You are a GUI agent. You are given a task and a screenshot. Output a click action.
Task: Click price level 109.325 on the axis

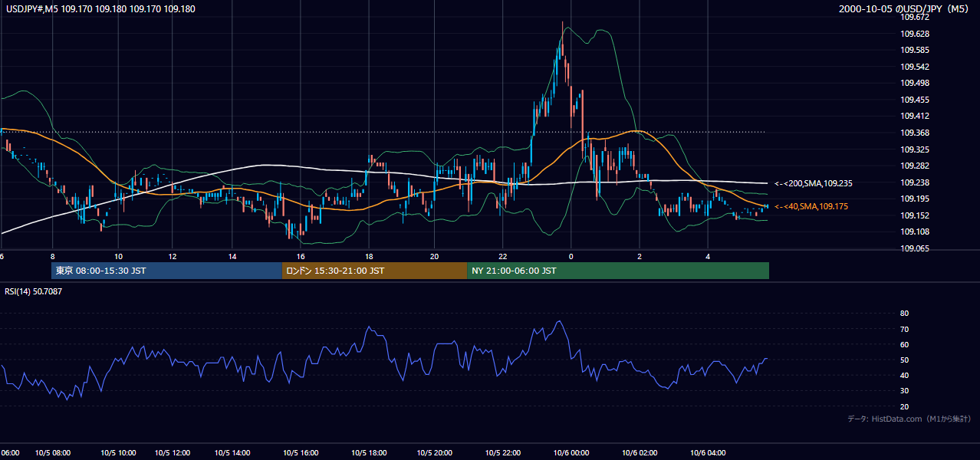tap(916, 149)
